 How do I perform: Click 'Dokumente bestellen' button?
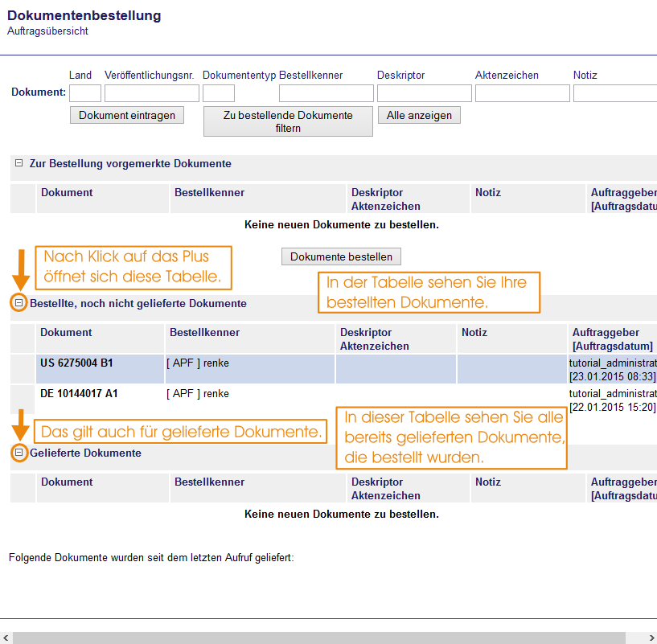[341, 256]
